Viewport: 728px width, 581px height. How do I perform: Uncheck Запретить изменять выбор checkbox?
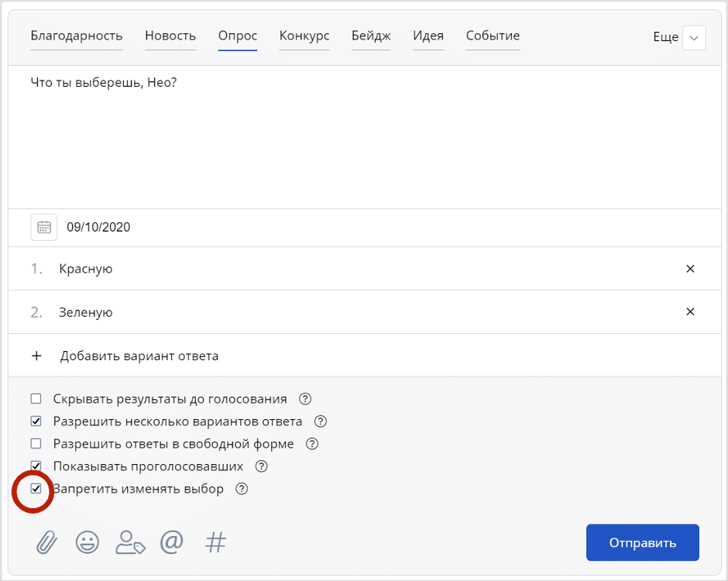[36, 489]
